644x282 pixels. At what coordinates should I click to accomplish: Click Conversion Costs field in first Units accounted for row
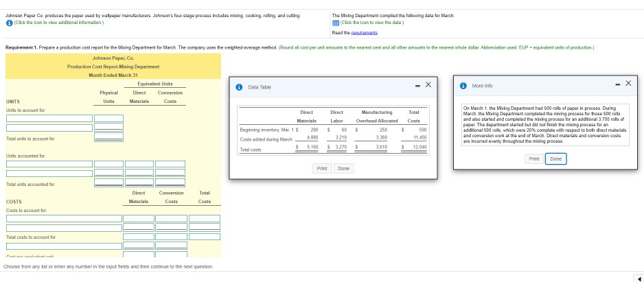click(x=170, y=164)
